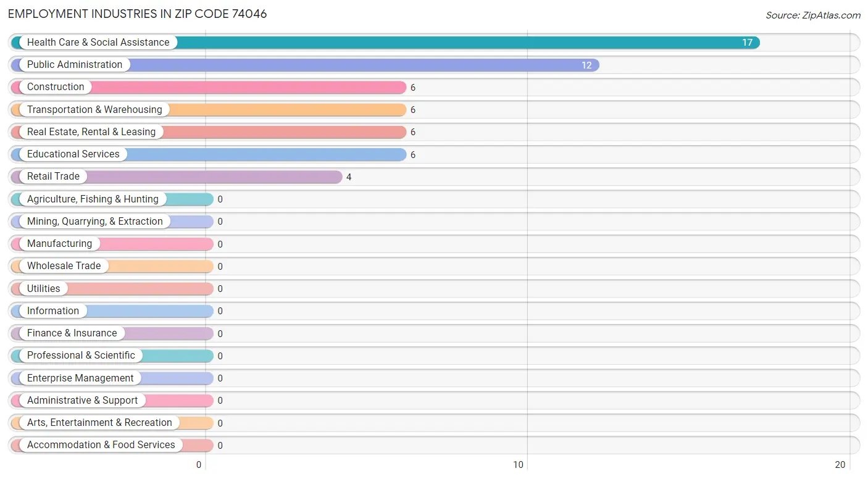Click the Transportation & Warehousing label
The width and height of the screenshot is (868, 479).
click(94, 109)
